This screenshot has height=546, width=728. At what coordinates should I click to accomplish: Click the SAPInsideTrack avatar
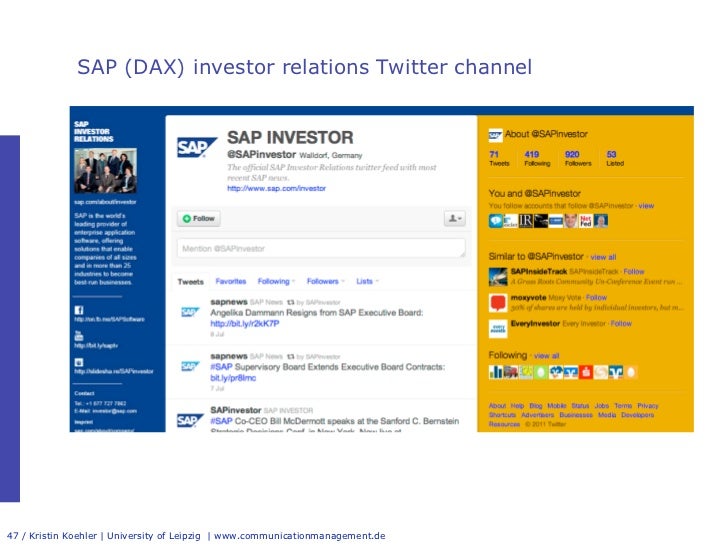point(498,277)
